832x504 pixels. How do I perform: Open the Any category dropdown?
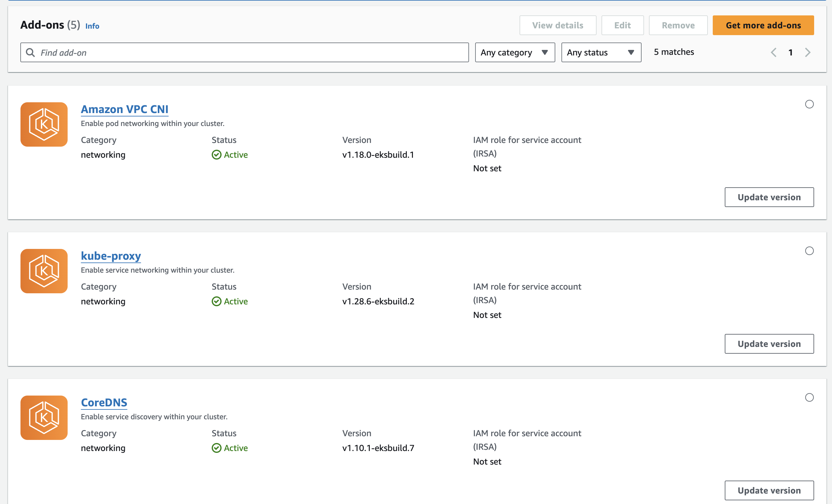pyautogui.click(x=515, y=52)
